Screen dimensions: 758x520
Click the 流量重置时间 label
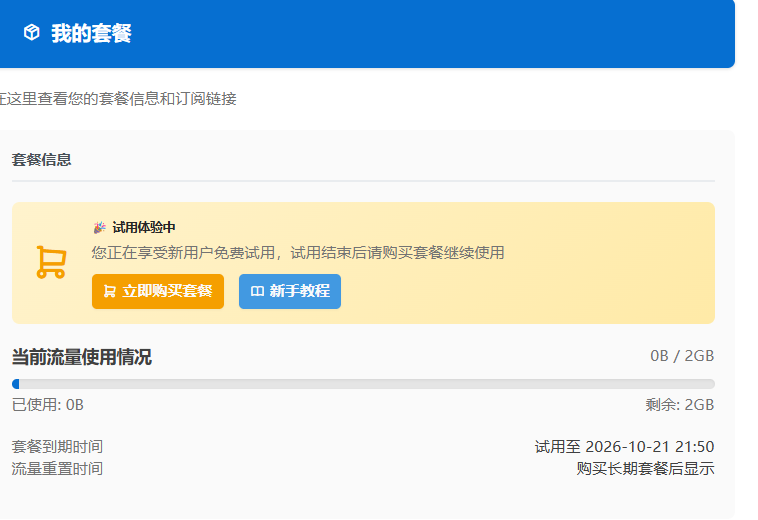click(57, 469)
